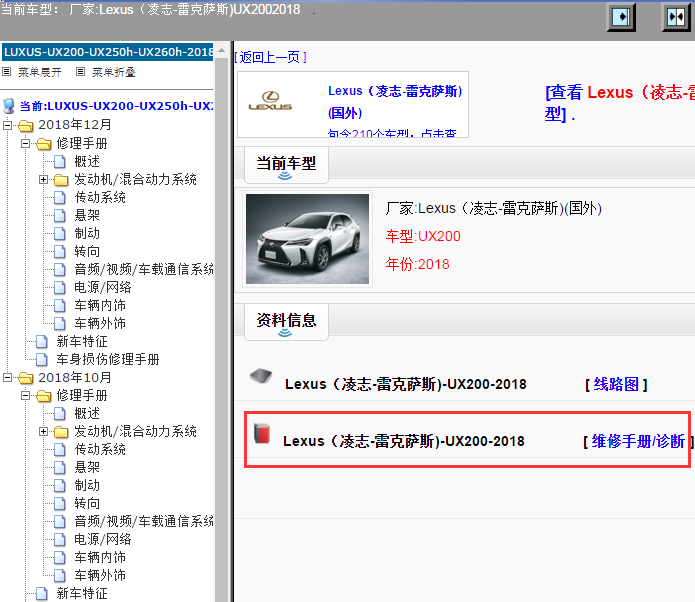Open 制动 under 2018年10月 manual
The height and width of the screenshot is (602, 695).
87,485
